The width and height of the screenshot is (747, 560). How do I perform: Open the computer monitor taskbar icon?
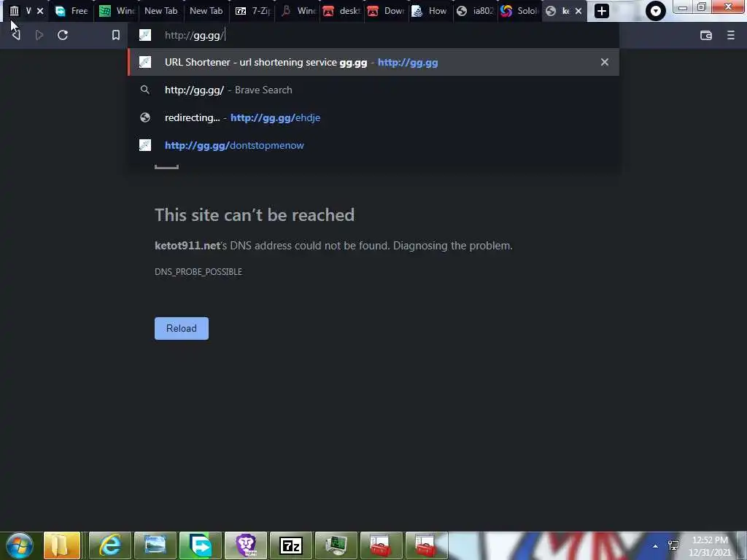click(336, 545)
